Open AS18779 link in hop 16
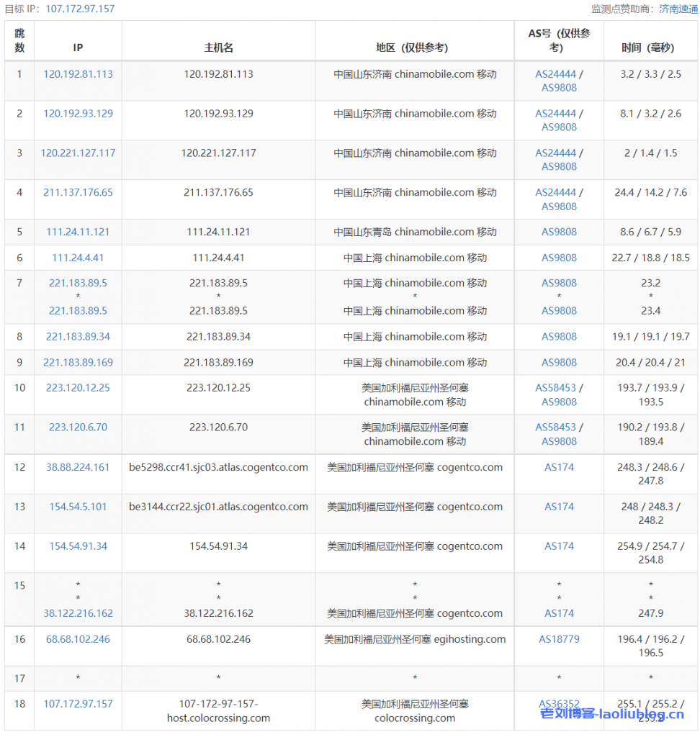This screenshot has height=737, width=700. (x=559, y=638)
